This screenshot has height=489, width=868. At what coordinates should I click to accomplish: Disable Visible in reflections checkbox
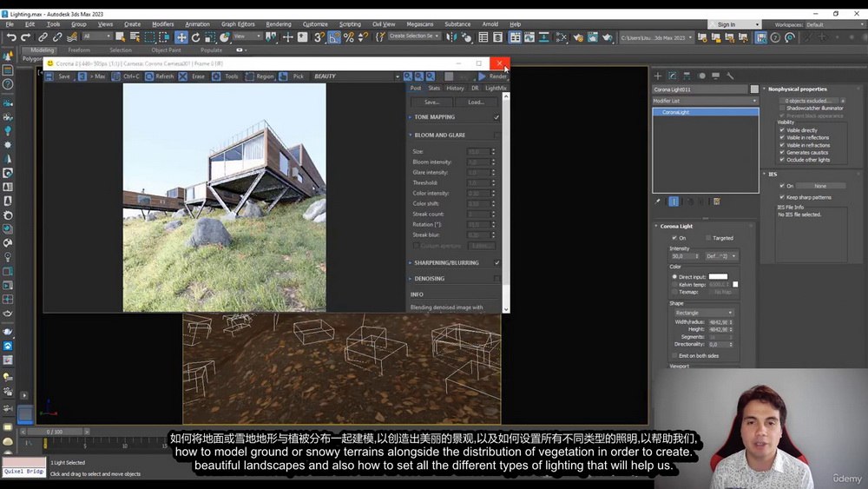coord(782,137)
